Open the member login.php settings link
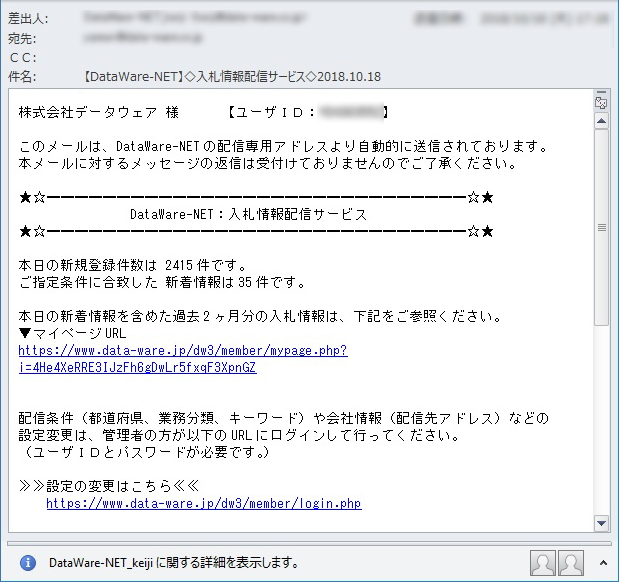 (x=204, y=503)
